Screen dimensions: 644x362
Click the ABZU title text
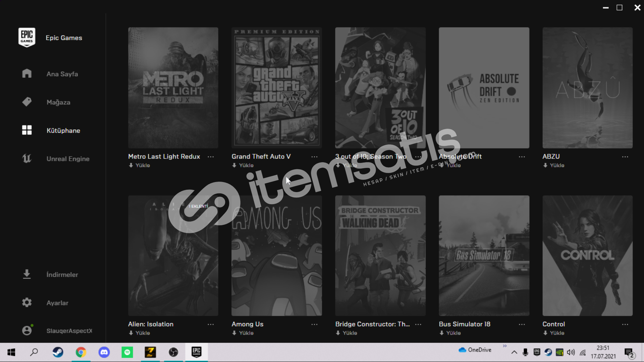point(551,157)
